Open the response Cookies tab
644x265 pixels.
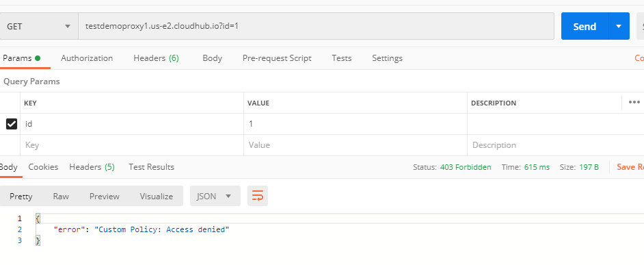coord(43,167)
